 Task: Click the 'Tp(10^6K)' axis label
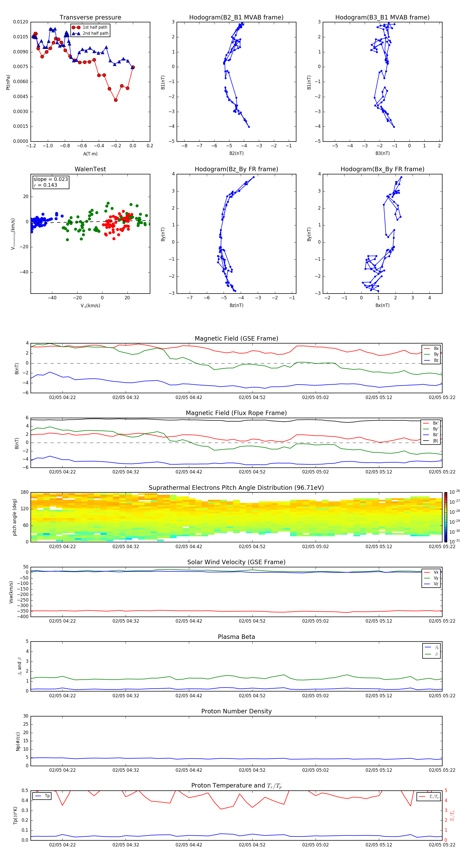tap(16, 815)
